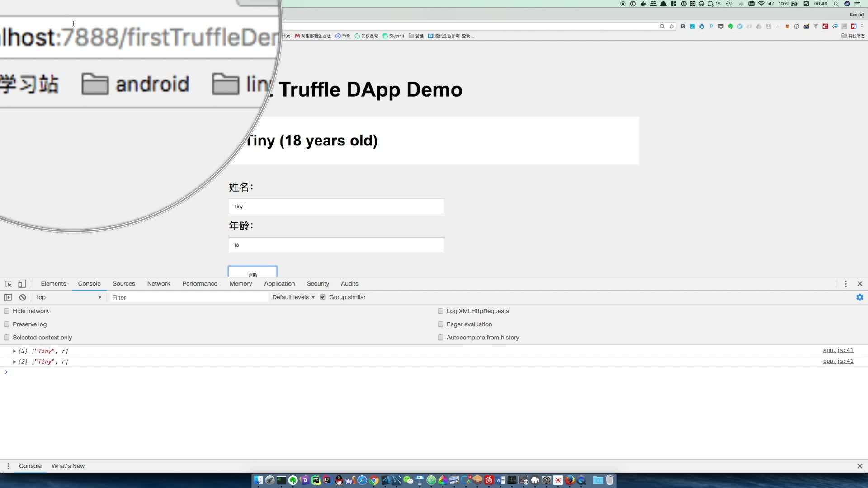The width and height of the screenshot is (868, 488).
Task: Launch Finder from the Dock
Action: point(258,480)
